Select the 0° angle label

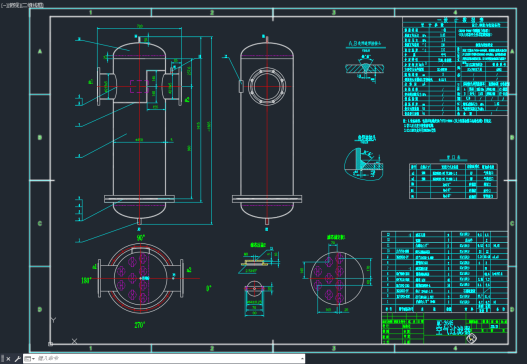point(208,288)
